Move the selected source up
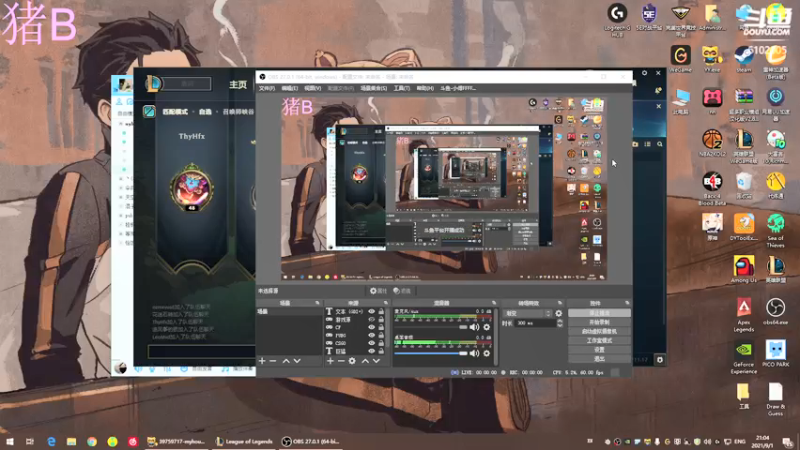 coord(365,361)
